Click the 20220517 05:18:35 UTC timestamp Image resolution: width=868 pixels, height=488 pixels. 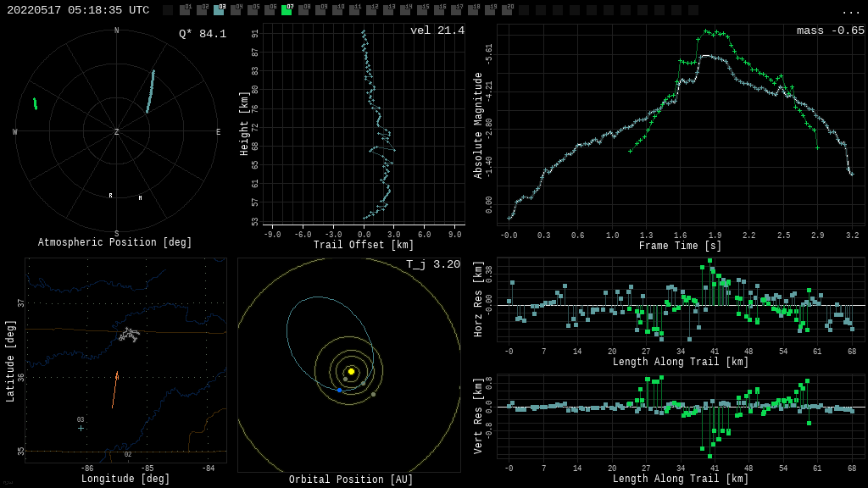coord(78,10)
